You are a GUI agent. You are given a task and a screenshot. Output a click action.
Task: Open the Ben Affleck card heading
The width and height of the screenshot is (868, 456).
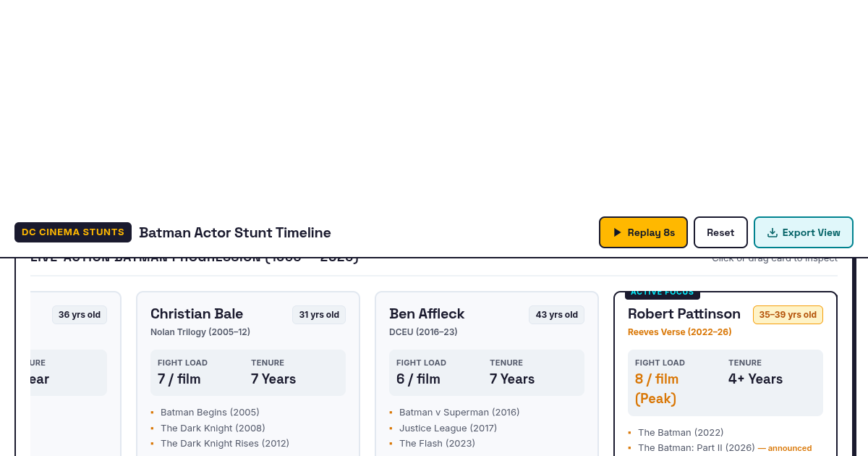[427, 313]
